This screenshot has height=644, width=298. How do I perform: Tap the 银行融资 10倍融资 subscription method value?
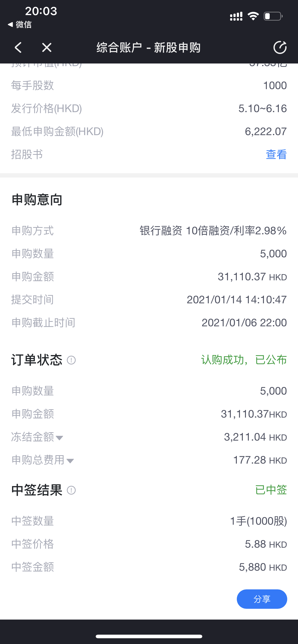[x=213, y=230]
